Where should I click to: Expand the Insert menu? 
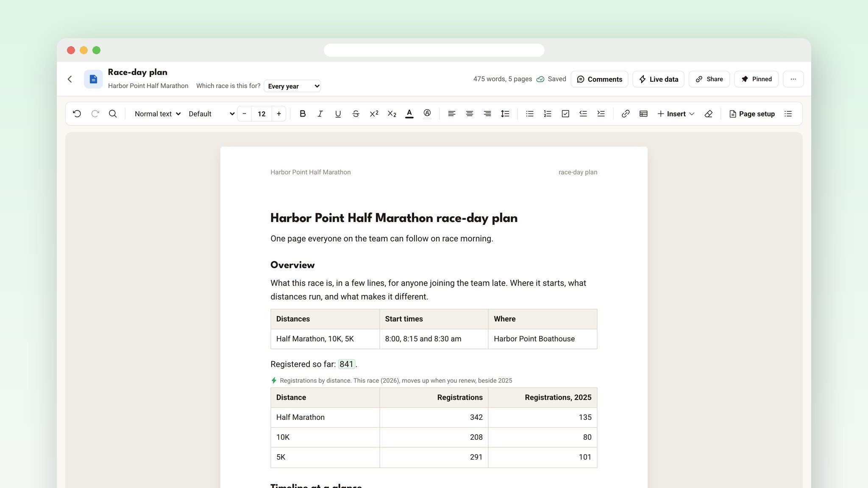(x=676, y=114)
